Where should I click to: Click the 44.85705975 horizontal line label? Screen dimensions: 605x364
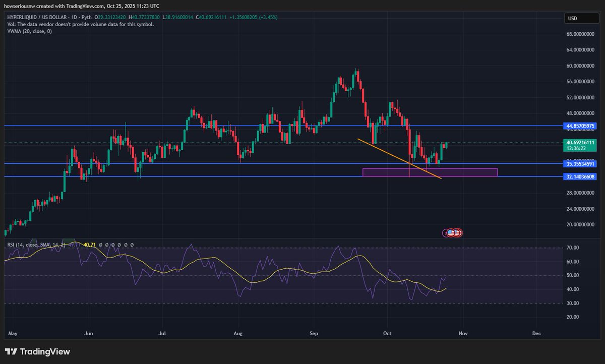tap(580, 126)
